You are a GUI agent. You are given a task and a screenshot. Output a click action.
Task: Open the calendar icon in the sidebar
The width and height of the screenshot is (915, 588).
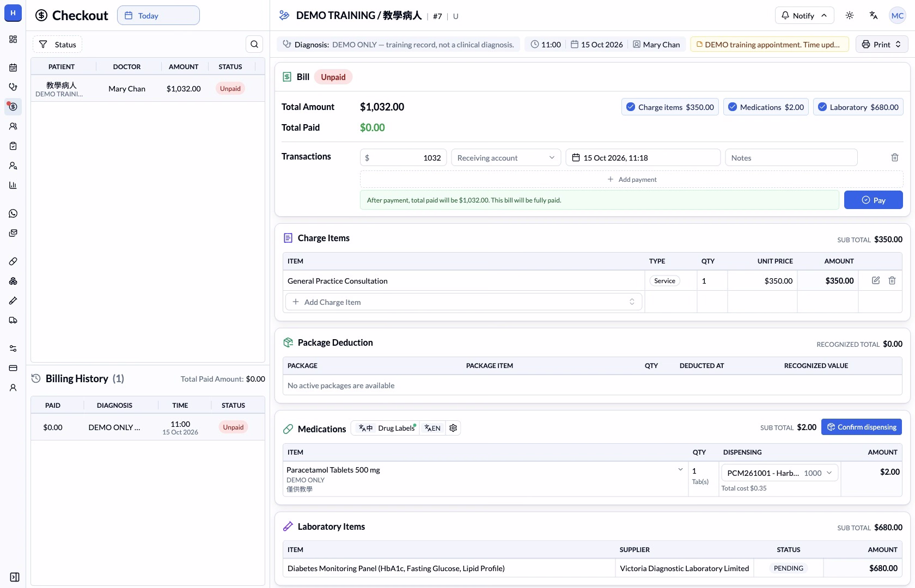click(13, 68)
